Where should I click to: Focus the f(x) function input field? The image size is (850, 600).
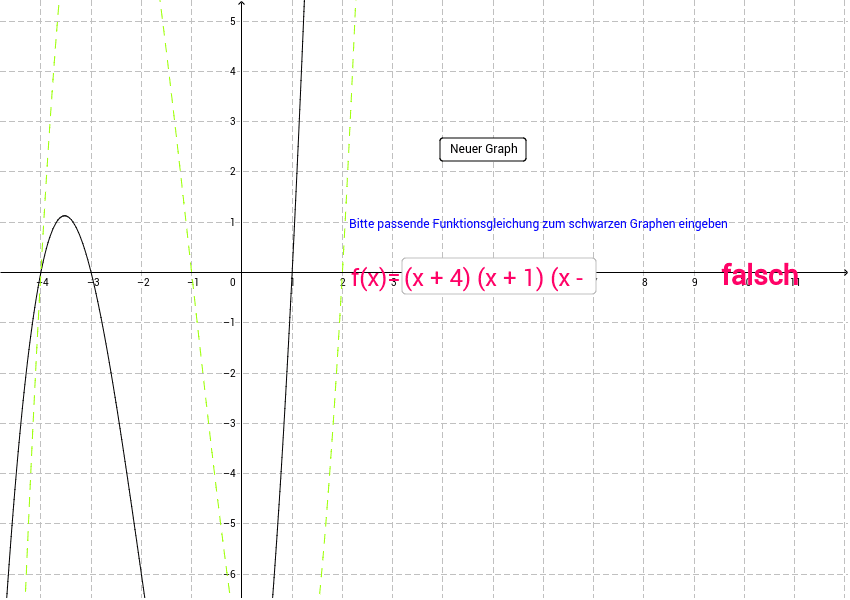(499, 277)
